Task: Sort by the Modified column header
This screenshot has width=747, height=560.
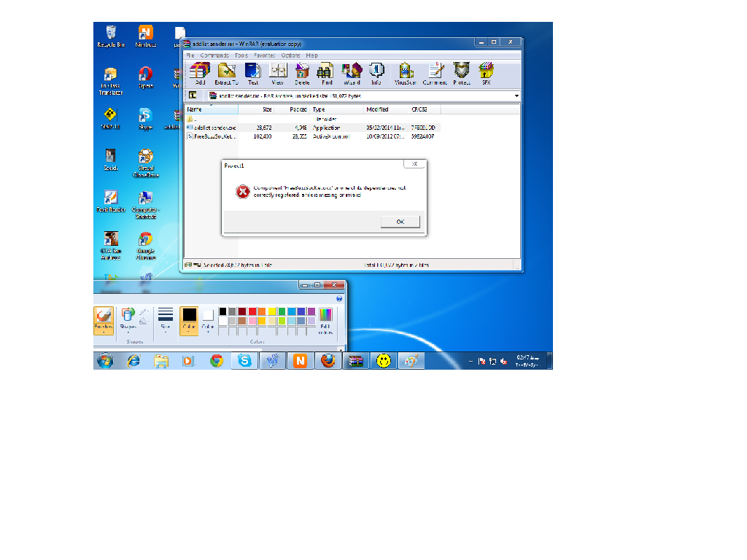Action: [x=386, y=109]
